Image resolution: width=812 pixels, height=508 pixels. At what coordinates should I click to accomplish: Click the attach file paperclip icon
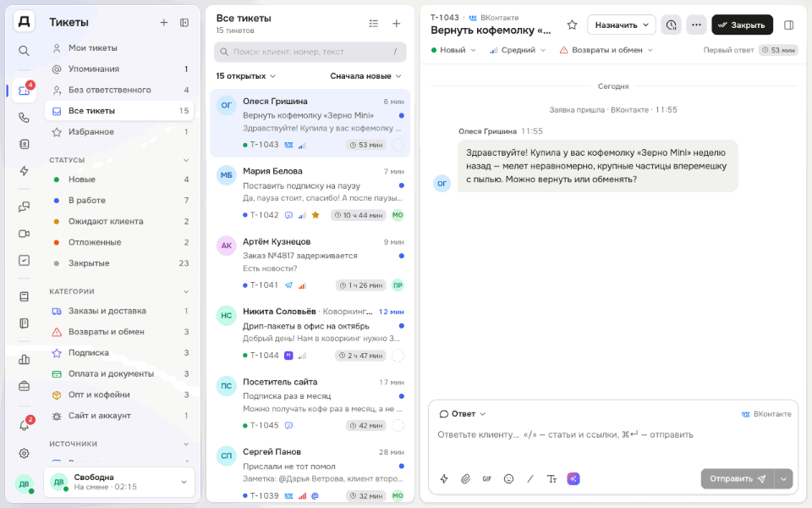tap(465, 479)
